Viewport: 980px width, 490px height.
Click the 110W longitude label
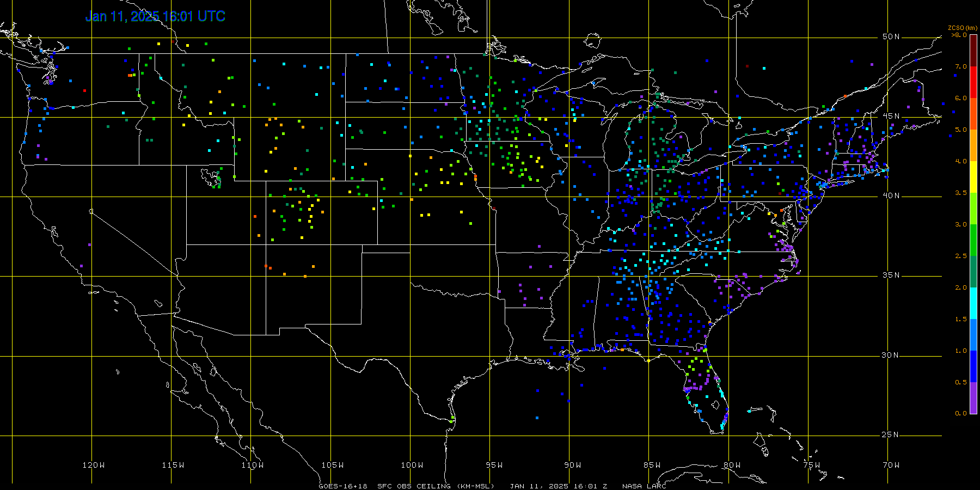click(253, 465)
